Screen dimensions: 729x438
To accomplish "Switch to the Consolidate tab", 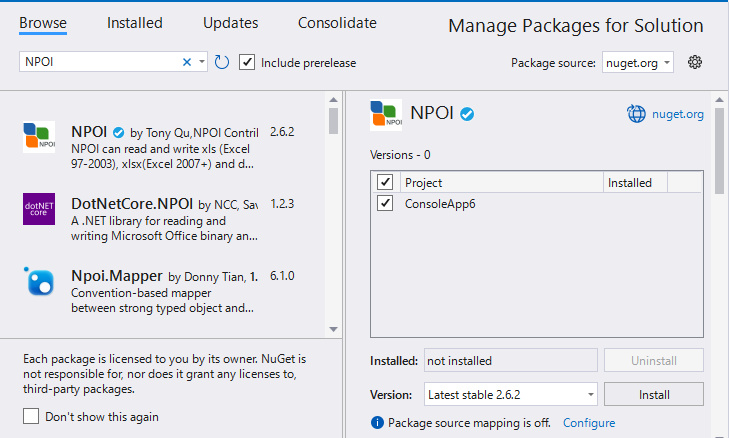I will point(337,23).
